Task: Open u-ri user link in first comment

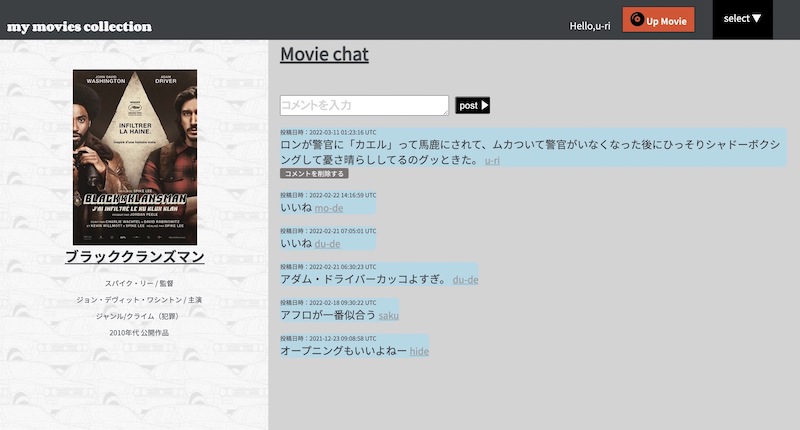Action: (x=492, y=161)
